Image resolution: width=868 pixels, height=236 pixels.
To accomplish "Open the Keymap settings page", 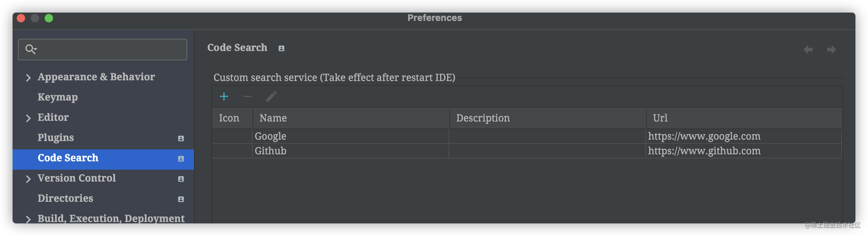I will (x=58, y=97).
